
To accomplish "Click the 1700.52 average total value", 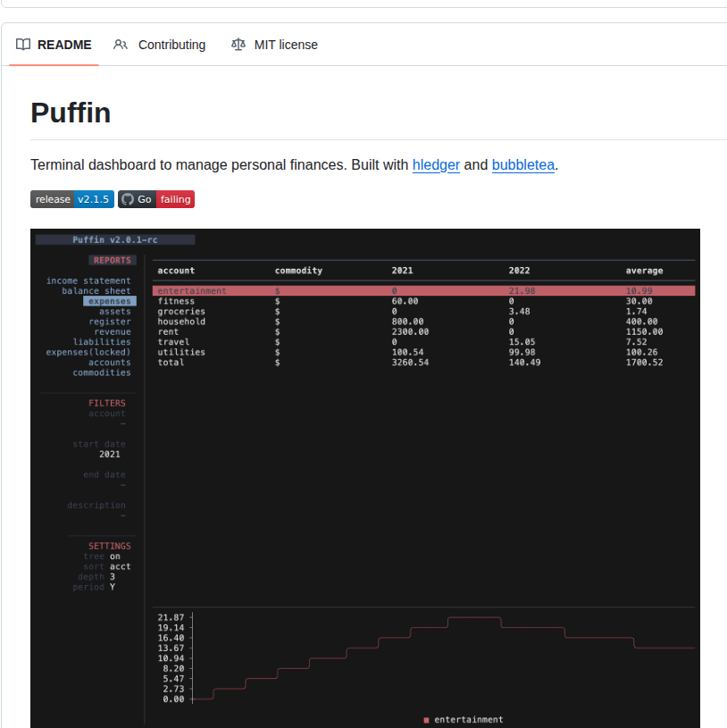I will (644, 362).
